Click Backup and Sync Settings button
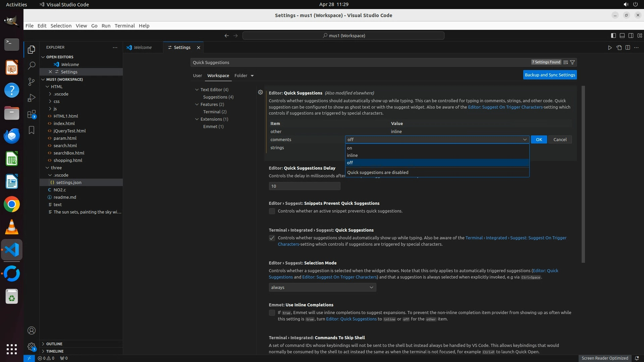Viewport: 644px width, 362px height. tap(550, 75)
